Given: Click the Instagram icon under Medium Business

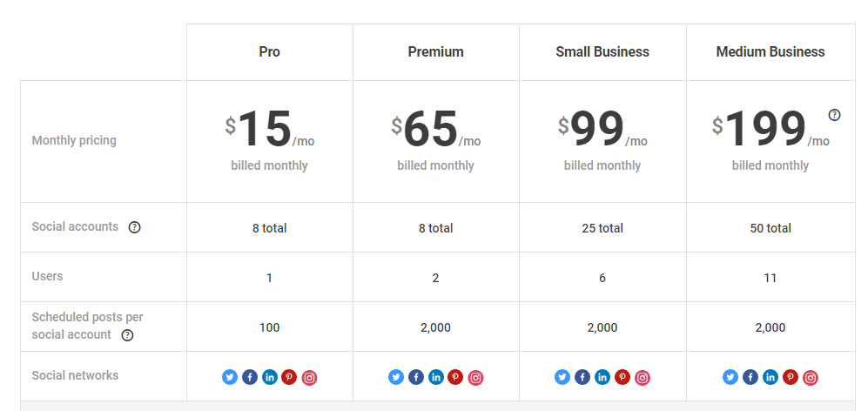Looking at the screenshot, I should pyautogui.click(x=810, y=378).
